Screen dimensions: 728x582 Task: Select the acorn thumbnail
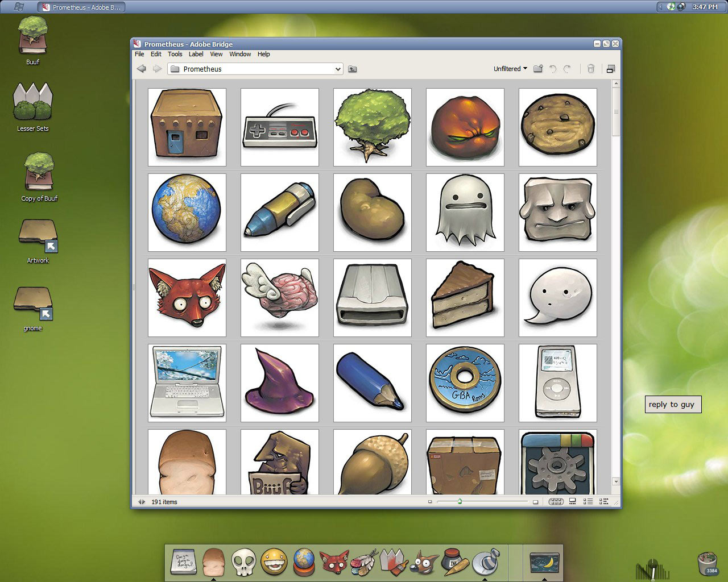373,462
